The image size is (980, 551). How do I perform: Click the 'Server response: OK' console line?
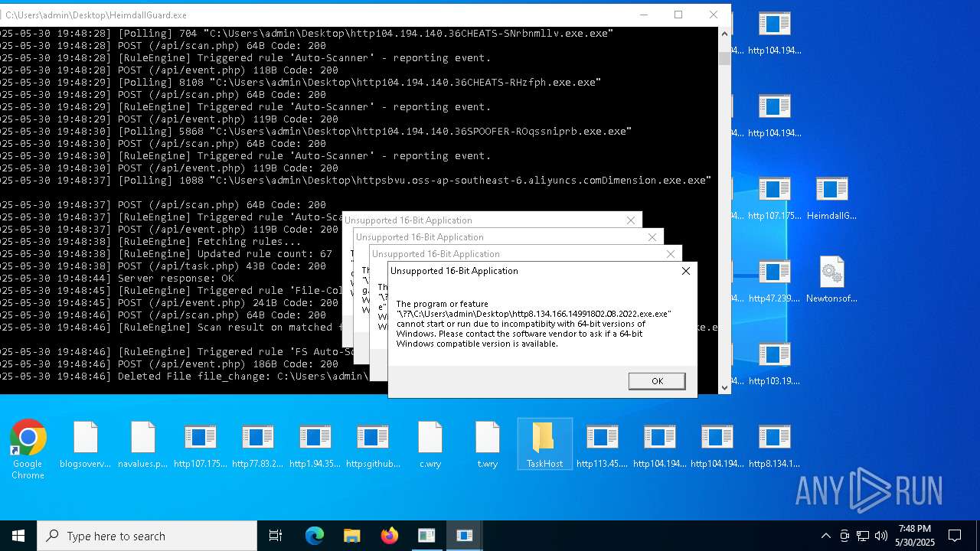pyautogui.click(x=117, y=279)
